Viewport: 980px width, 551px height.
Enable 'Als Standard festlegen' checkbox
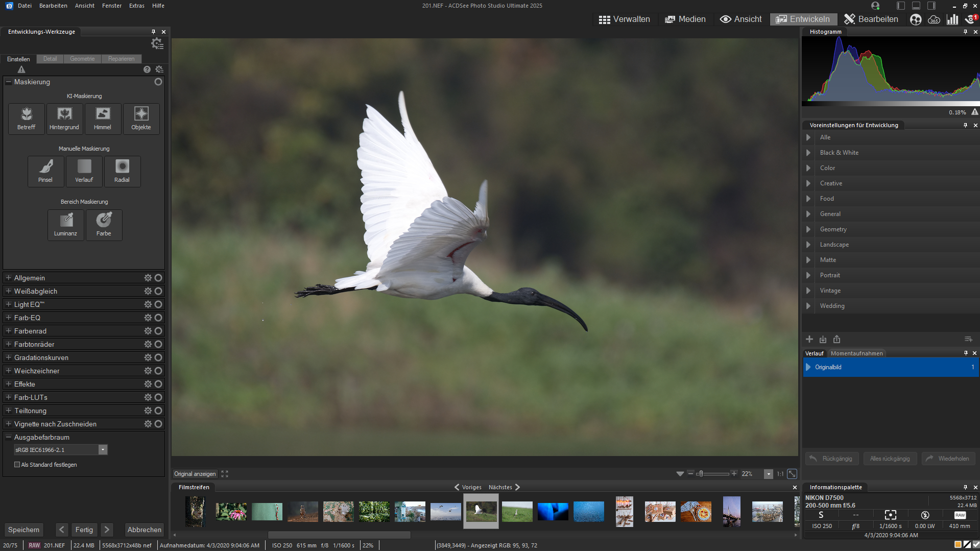pyautogui.click(x=17, y=465)
